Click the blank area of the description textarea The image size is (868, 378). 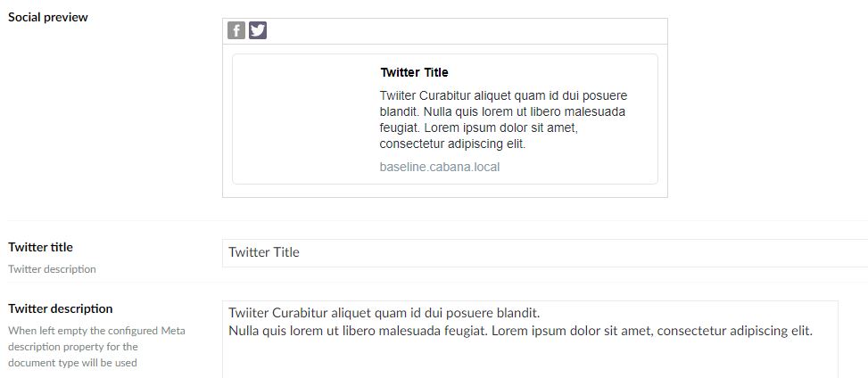[530, 360]
